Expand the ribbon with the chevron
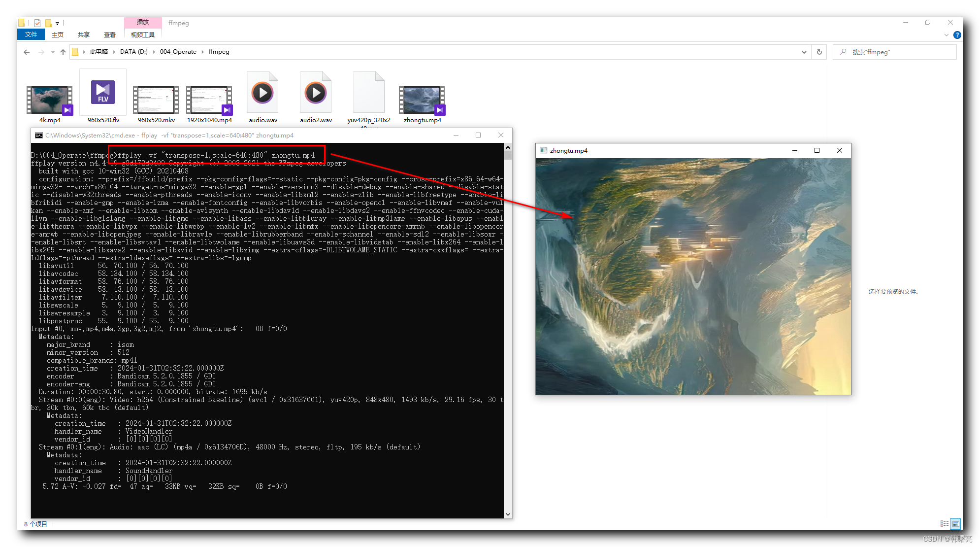The width and height of the screenshot is (980, 547). [x=947, y=35]
